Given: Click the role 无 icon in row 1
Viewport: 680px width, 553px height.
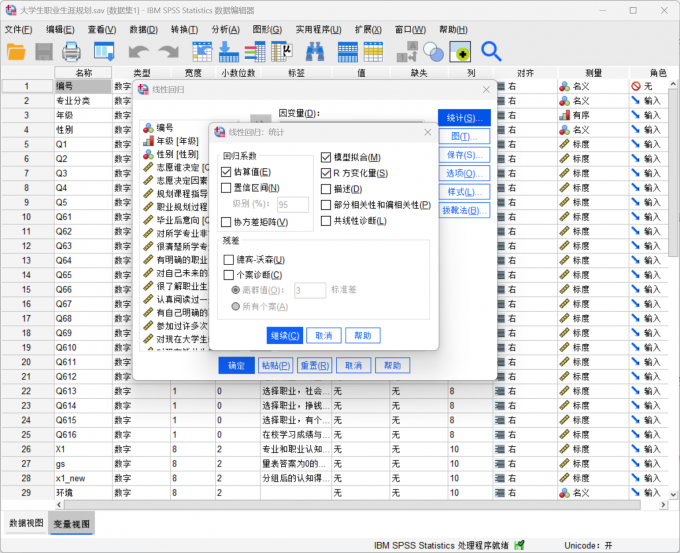Looking at the screenshot, I should (636, 86).
